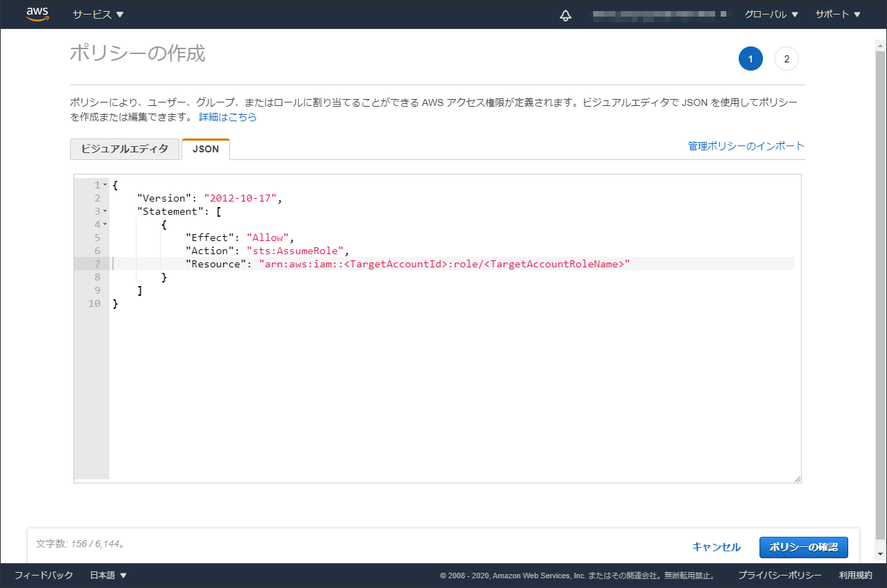This screenshot has width=887, height=588.
Task: Click the AWS home logo
Action: [37, 14]
